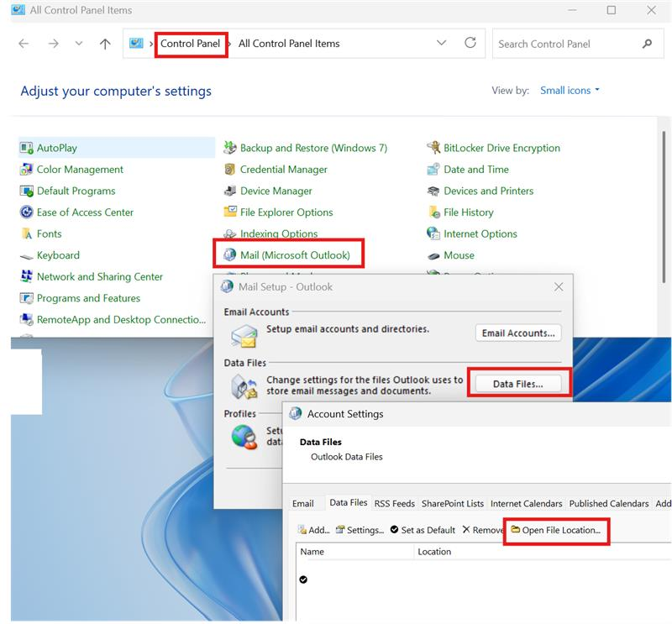This screenshot has height=624, width=672.
Task: Click the Default Programs icon
Action: (x=27, y=191)
